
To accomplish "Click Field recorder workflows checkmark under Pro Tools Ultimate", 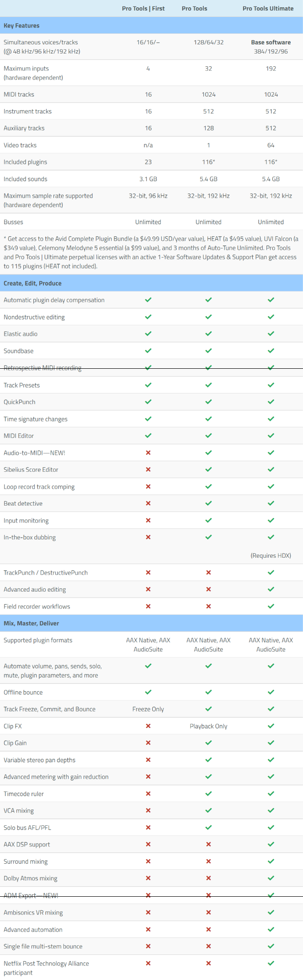I will 271,607.
